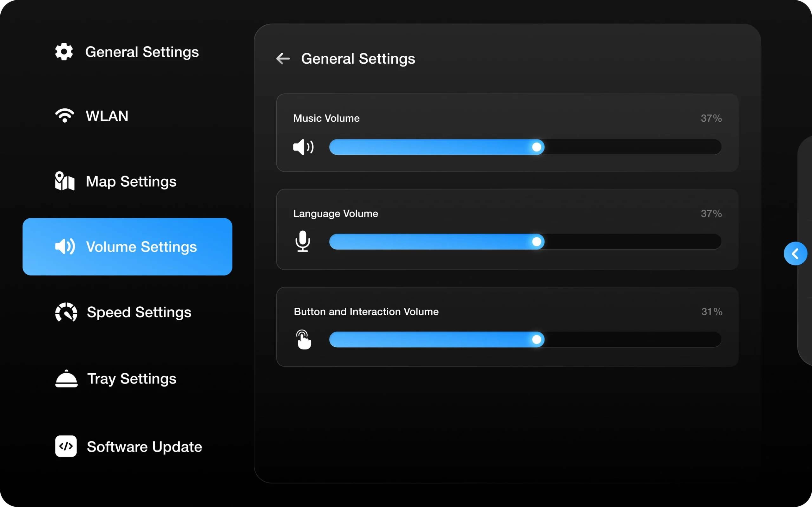Click the General Settings panel header title
812x507 pixels.
pyautogui.click(x=358, y=59)
